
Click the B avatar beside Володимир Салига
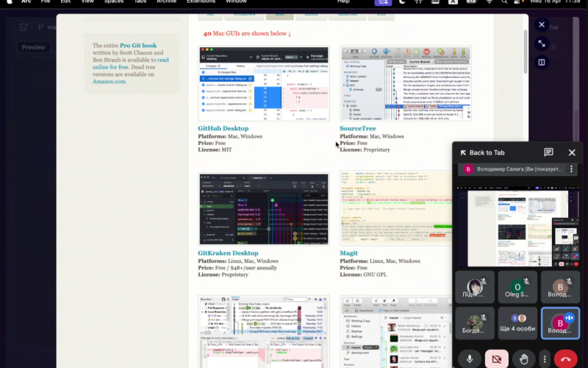(468, 169)
